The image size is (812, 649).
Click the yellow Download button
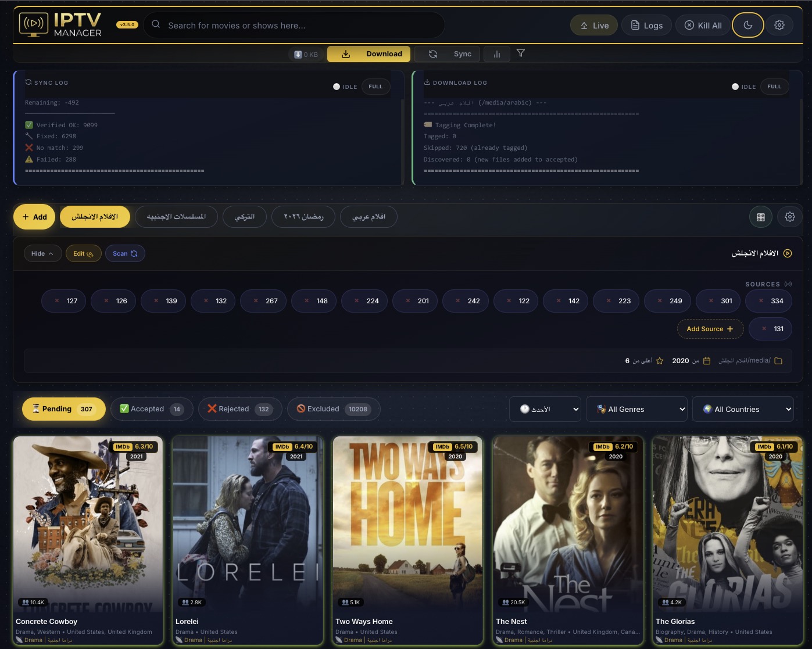(x=369, y=54)
